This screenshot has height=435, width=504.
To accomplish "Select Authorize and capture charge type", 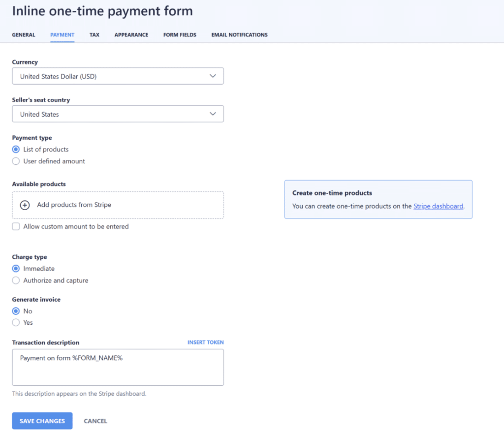I will [x=15, y=280].
